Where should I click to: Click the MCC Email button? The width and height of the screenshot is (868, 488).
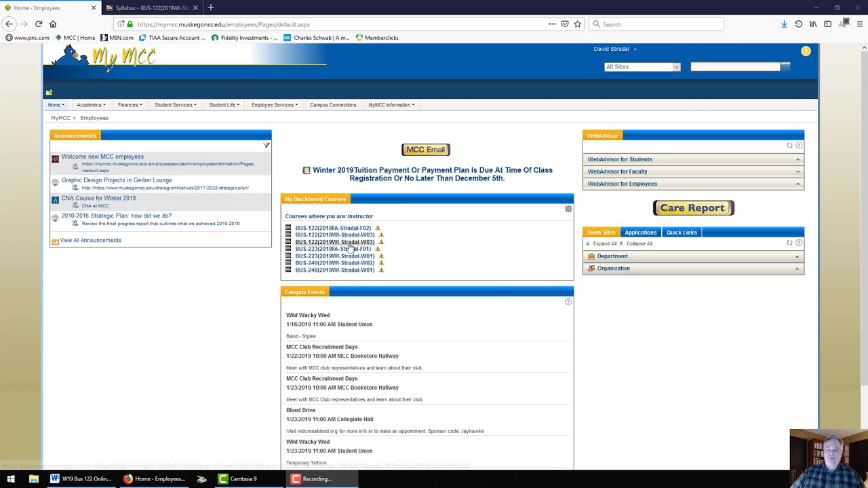(x=426, y=150)
